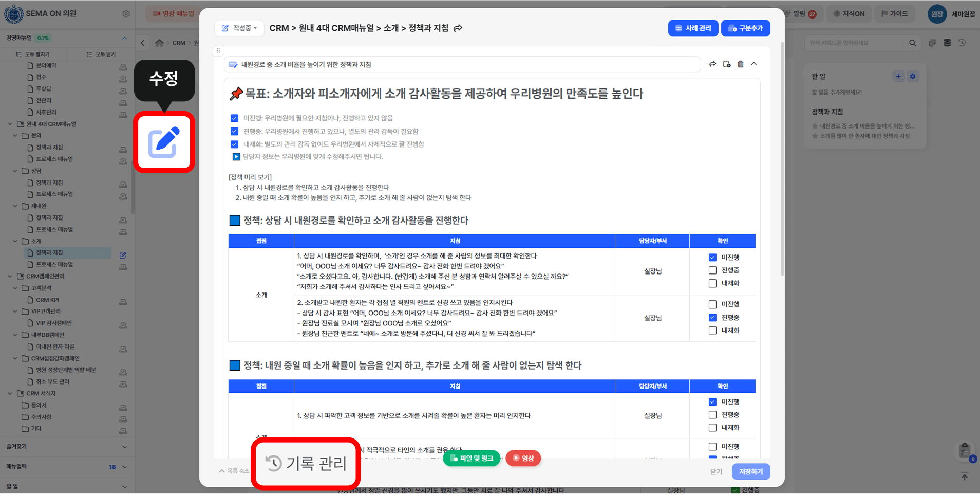Collapse the 경영매뉴얼 panel chevron
Screen dimensions: 980x494
[124, 38]
